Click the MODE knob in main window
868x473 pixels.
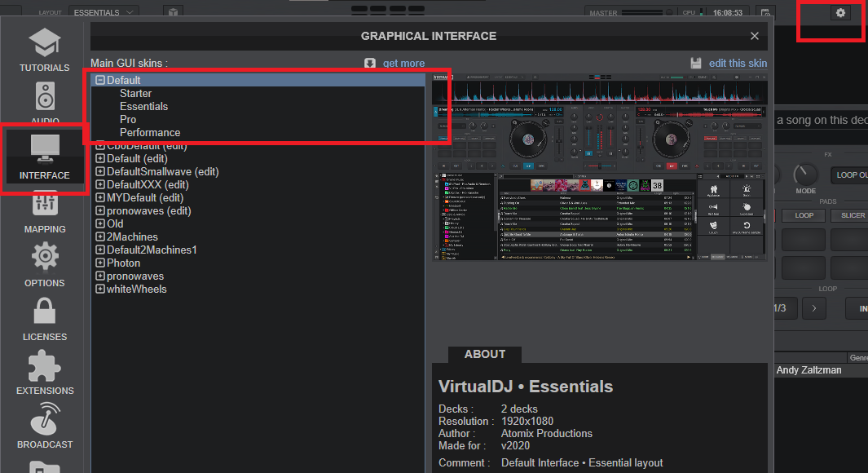click(805, 175)
